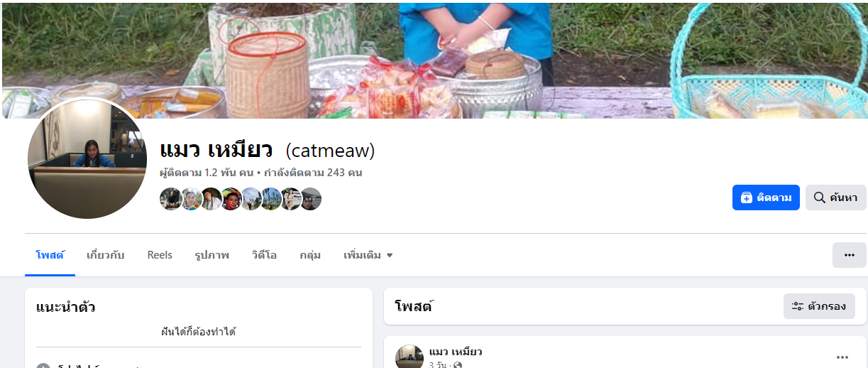Viewport: 868px width, 368px height.
Task: Select the โพสต์ tab
Action: tap(50, 255)
